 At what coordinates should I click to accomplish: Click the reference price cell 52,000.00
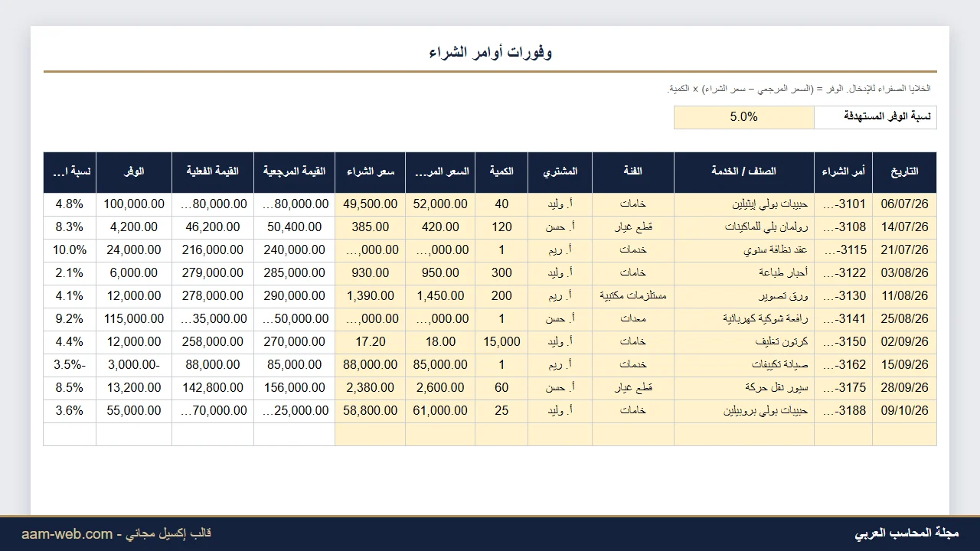pos(440,204)
